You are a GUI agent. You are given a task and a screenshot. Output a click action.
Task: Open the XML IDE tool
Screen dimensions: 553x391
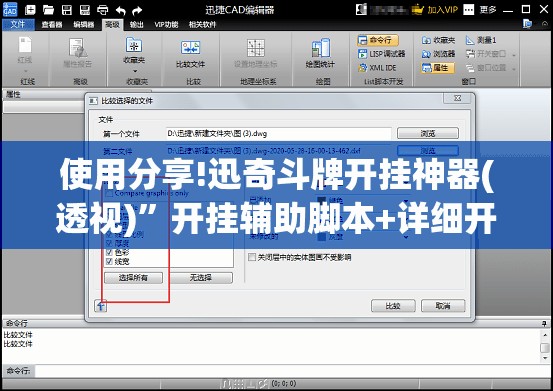pos(377,68)
